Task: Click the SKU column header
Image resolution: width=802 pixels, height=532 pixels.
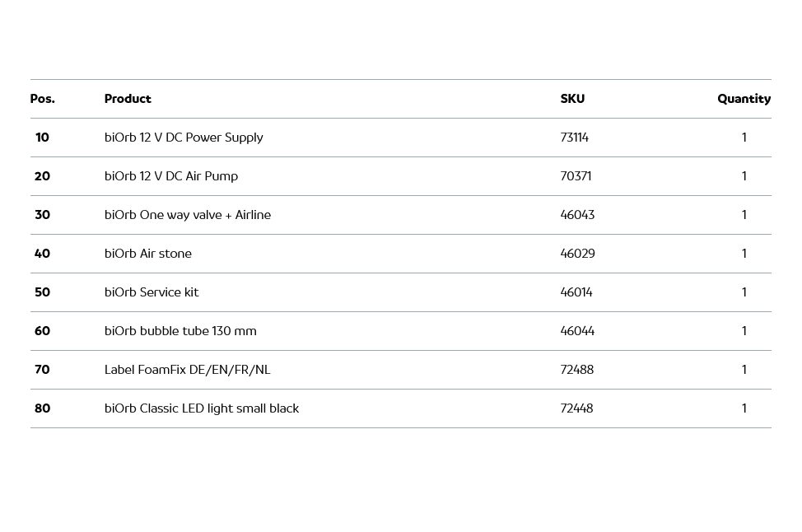Action: coord(572,99)
